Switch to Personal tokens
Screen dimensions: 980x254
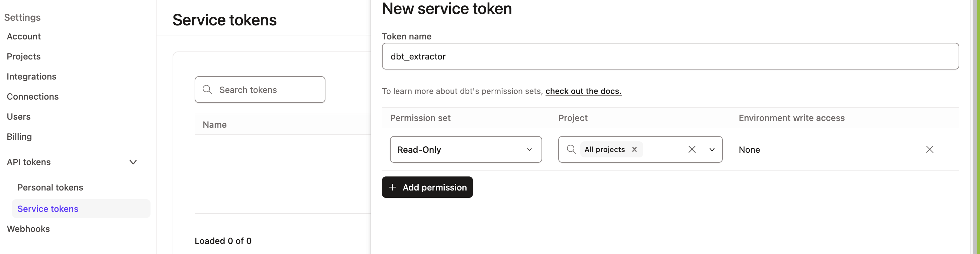point(50,187)
